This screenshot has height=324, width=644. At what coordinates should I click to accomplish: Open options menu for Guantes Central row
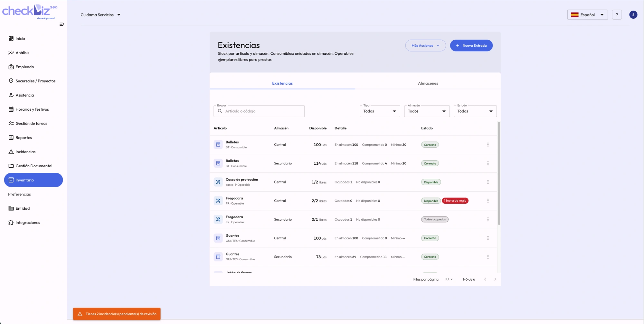488,238
